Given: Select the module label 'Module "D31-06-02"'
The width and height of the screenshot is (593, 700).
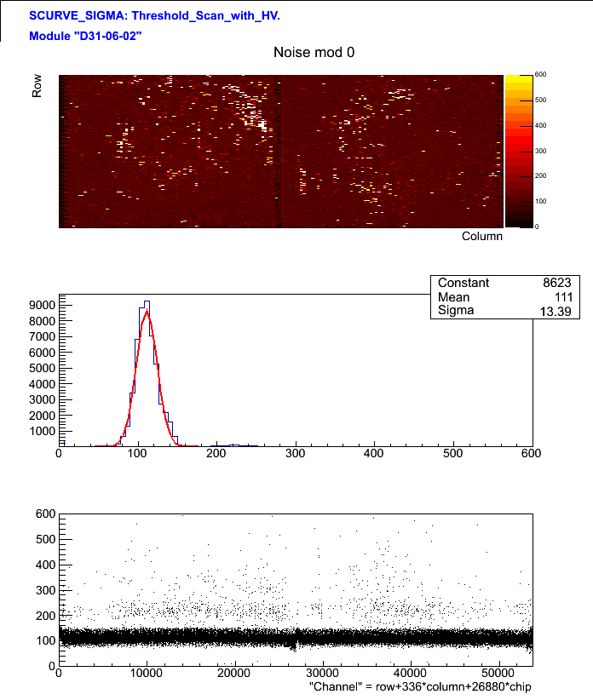Looking at the screenshot, I should click(85, 36).
